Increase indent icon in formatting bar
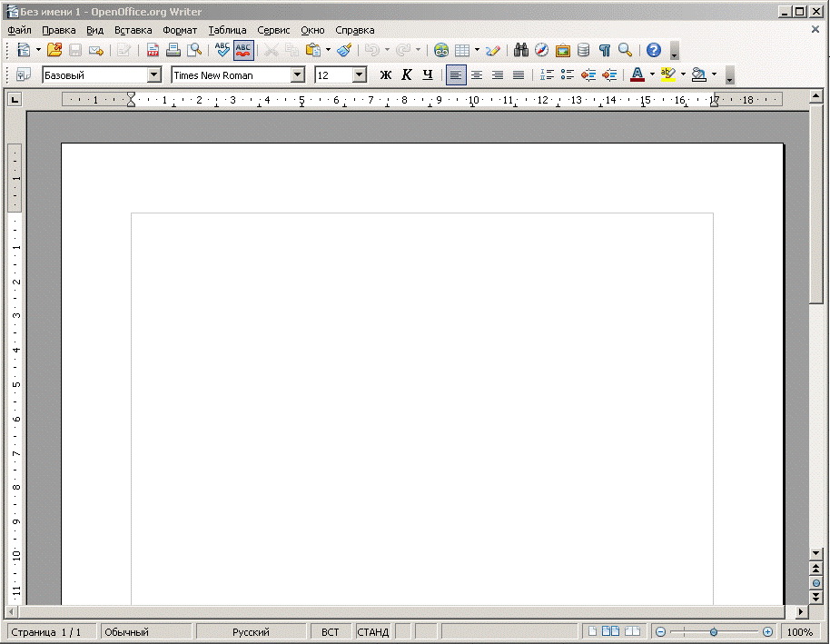Viewport: 830px width, 644px height. tap(609, 74)
